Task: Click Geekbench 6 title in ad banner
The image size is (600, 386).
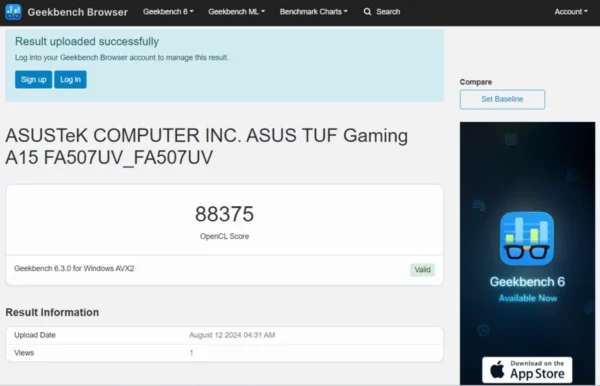Action: pos(527,282)
